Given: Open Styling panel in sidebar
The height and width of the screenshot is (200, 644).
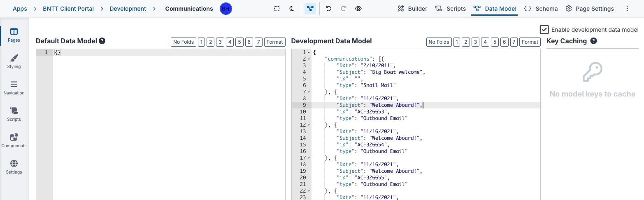Looking at the screenshot, I should click(x=14, y=61).
